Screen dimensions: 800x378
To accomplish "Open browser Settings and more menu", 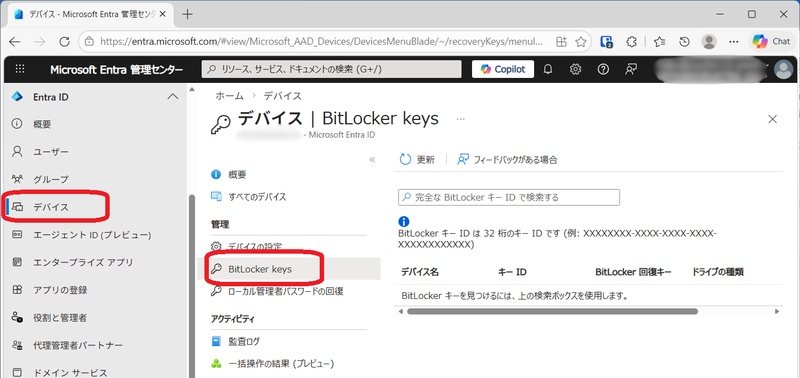I will (x=734, y=42).
